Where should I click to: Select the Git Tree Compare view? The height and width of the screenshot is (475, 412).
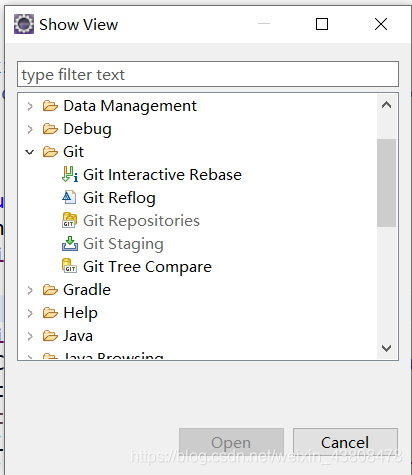tap(147, 267)
